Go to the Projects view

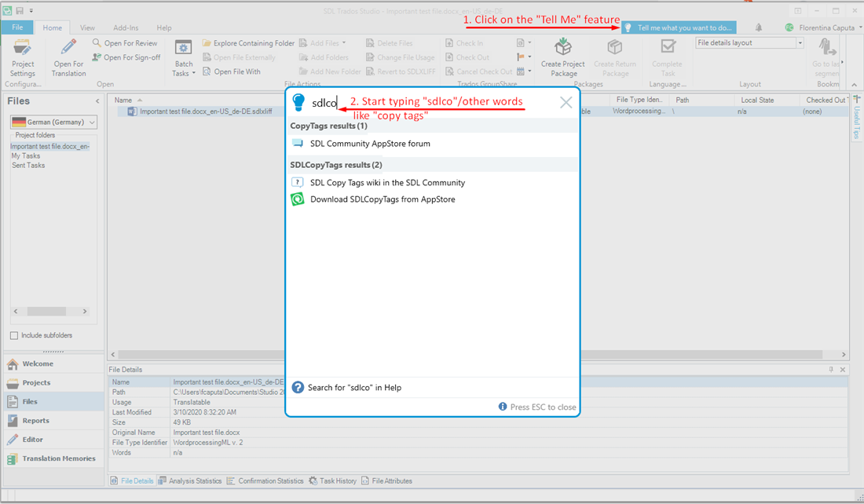pos(53,383)
